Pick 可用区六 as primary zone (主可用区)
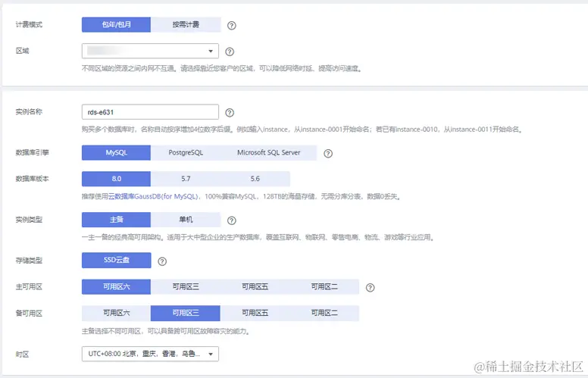The width and height of the screenshot is (588, 378). [116, 287]
